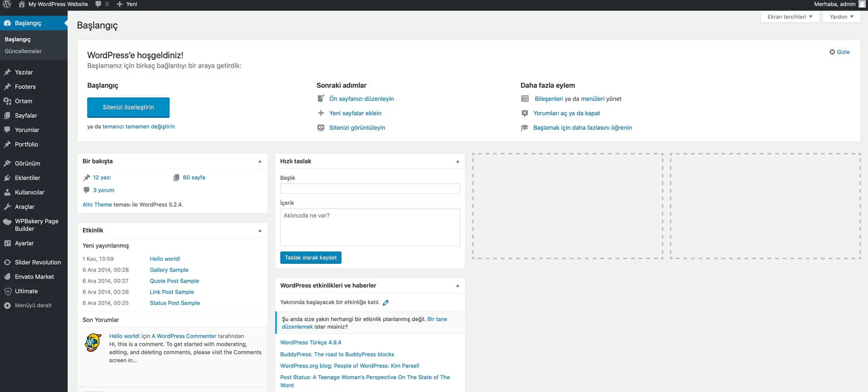Open the comments bubble icon in admin bar

pos(98,4)
